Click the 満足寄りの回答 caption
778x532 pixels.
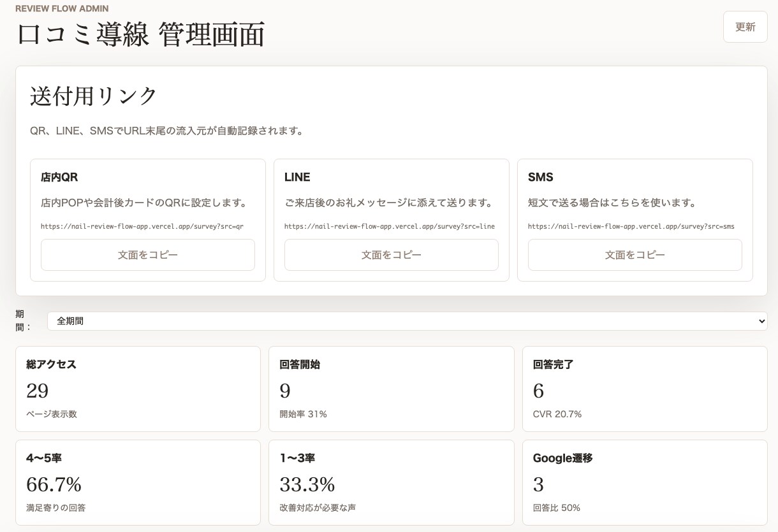[56, 508]
